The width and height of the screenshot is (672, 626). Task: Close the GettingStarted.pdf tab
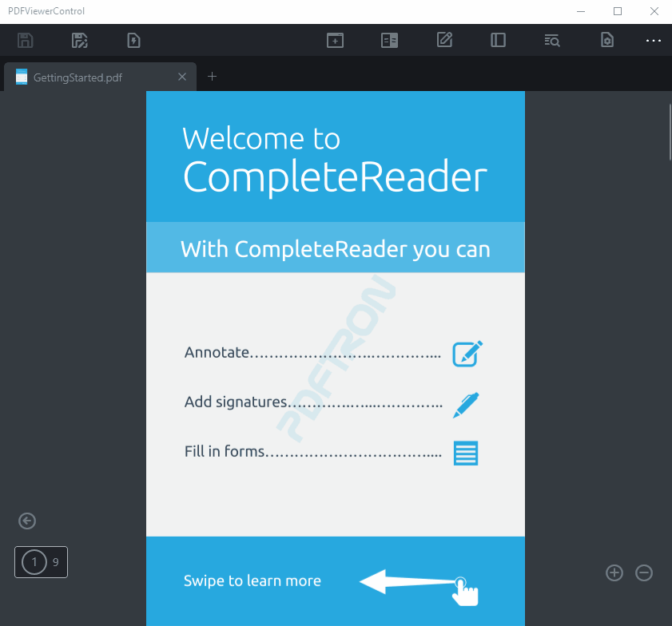coord(182,77)
